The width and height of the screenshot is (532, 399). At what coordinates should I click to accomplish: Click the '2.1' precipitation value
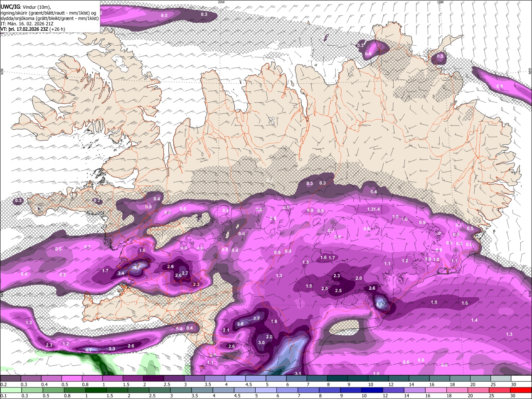(x=226, y=330)
